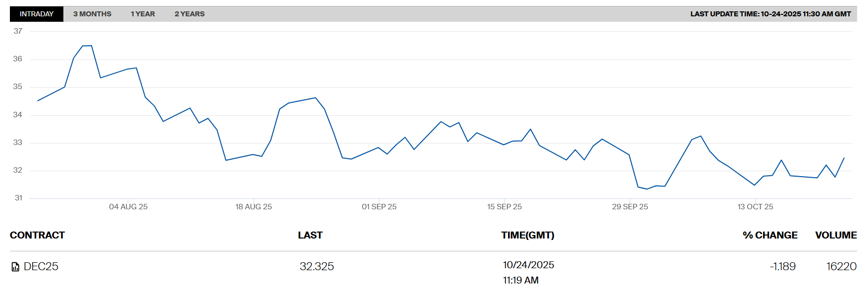
Task: Open the DEC25 contract chart icon
Action: pos(15,267)
